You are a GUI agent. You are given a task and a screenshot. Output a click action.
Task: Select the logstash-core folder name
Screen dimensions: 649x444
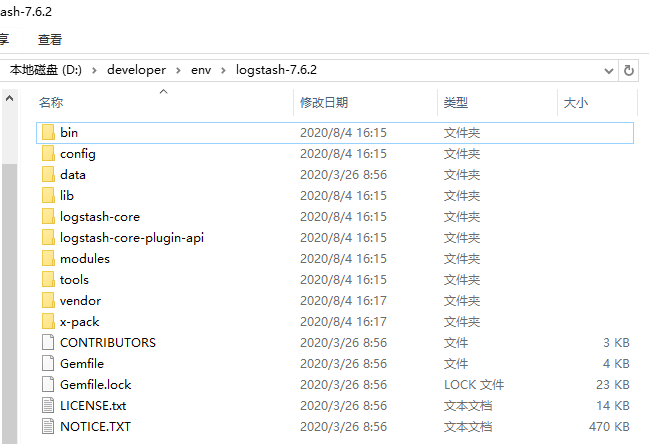[x=100, y=217]
